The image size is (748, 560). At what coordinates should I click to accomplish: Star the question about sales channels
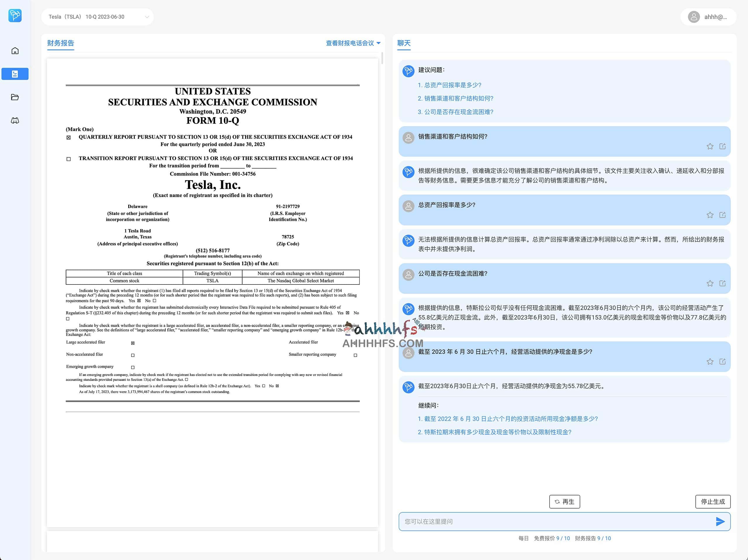(710, 146)
